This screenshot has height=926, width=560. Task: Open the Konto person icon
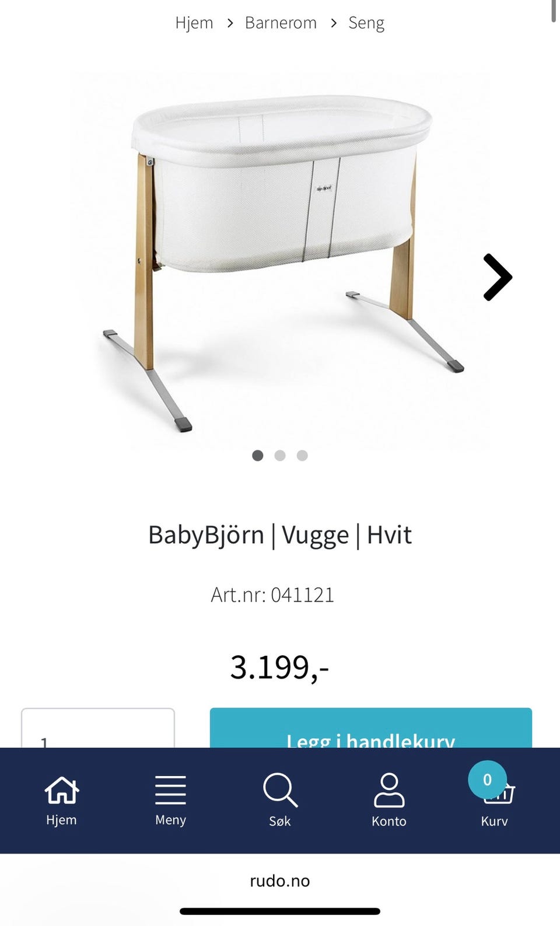click(389, 790)
